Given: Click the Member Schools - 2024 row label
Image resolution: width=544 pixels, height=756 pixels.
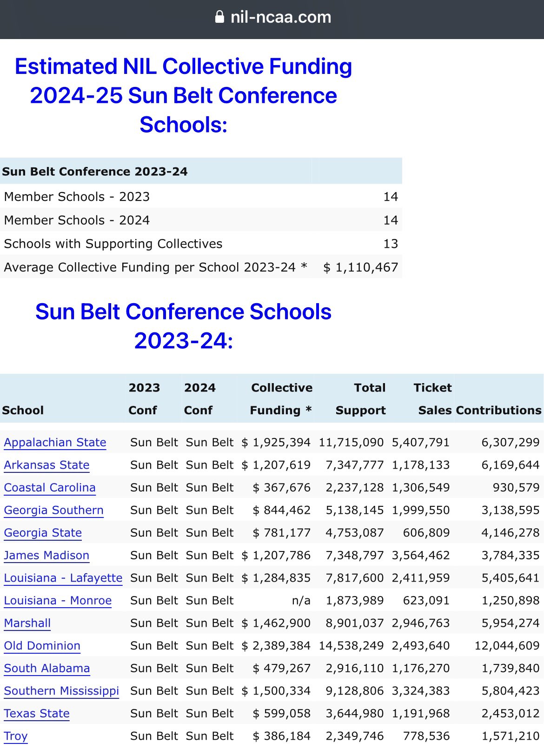Looking at the screenshot, I should coord(77,220).
